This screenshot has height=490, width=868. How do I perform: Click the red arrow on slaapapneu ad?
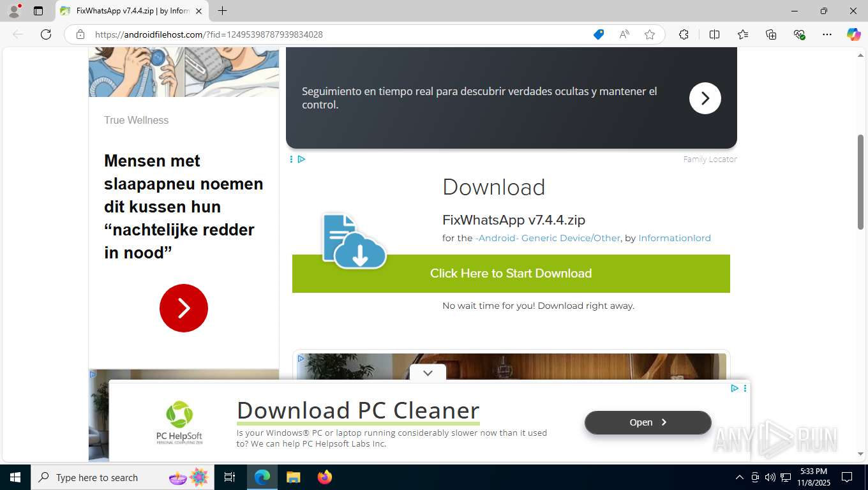tap(184, 308)
